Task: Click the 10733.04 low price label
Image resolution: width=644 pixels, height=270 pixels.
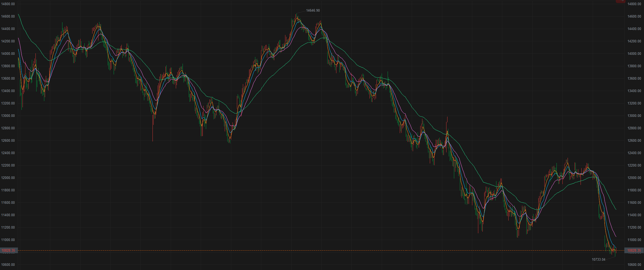Action: (x=598, y=259)
